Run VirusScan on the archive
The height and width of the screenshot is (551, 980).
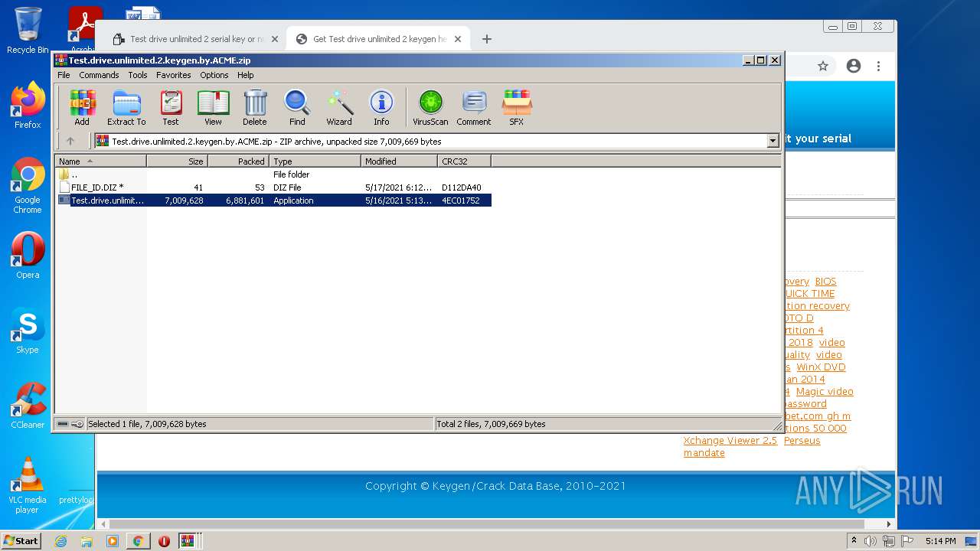430,107
